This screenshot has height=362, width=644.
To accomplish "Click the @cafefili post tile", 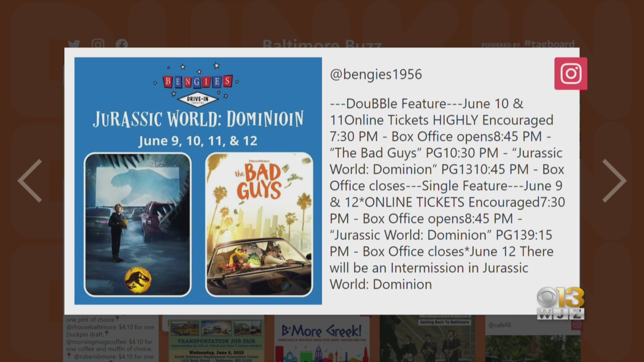I will [x=533, y=338].
